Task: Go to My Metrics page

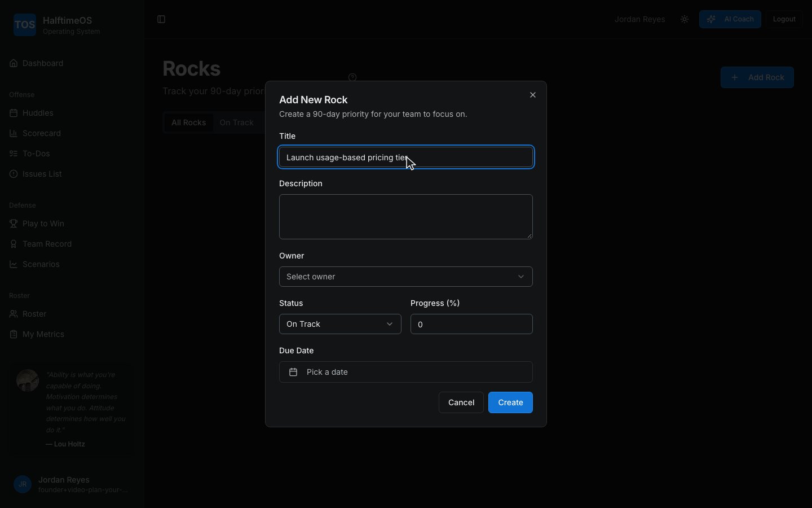Action: coord(72,334)
